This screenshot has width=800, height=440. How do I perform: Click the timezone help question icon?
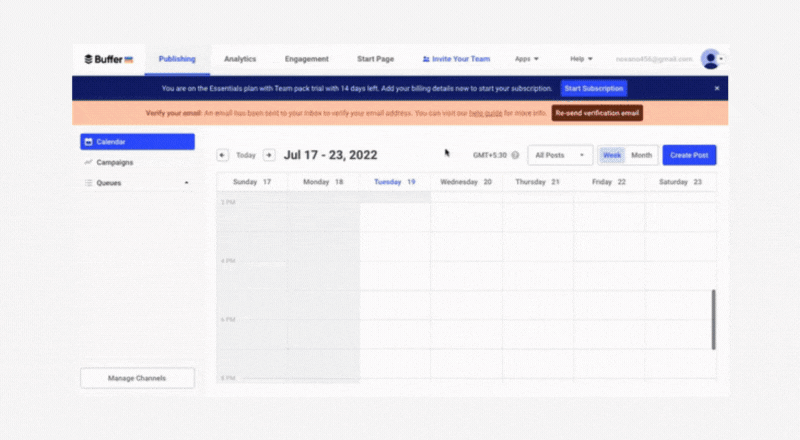515,155
